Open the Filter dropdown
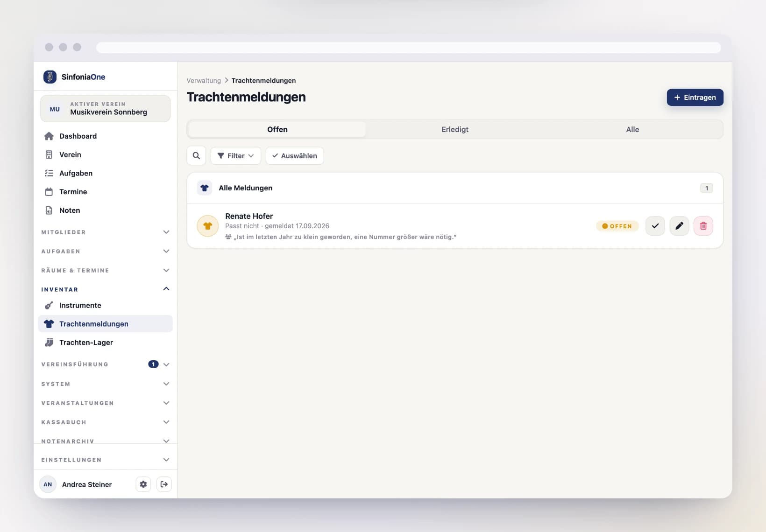The height and width of the screenshot is (532, 766). [x=236, y=156]
